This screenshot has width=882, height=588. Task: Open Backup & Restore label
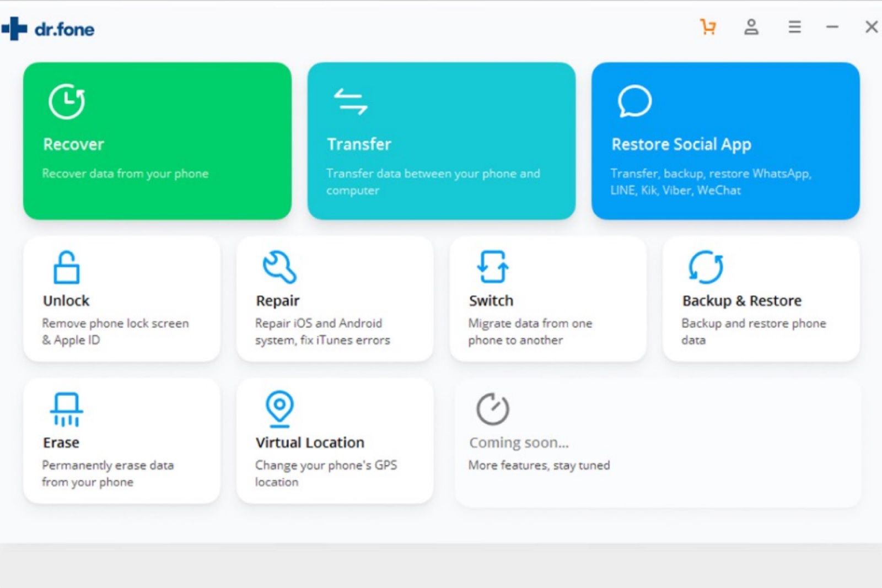tap(742, 301)
